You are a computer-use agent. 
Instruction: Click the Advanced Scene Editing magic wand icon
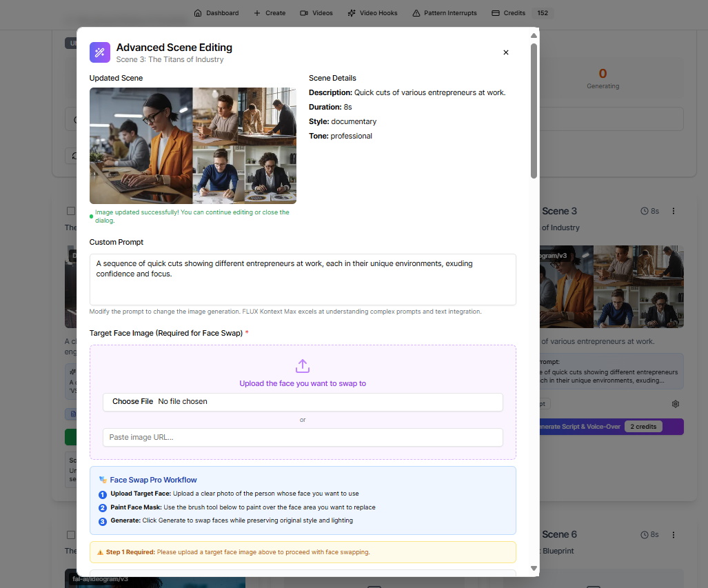pos(99,52)
